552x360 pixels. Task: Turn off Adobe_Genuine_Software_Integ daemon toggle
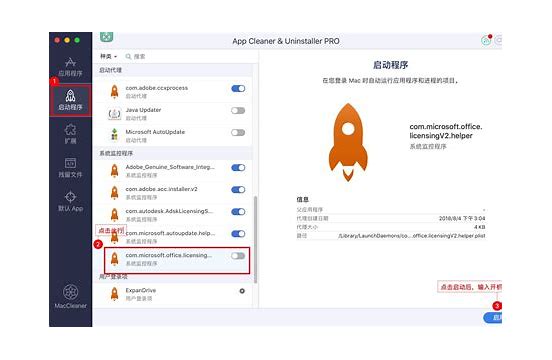[x=238, y=168]
